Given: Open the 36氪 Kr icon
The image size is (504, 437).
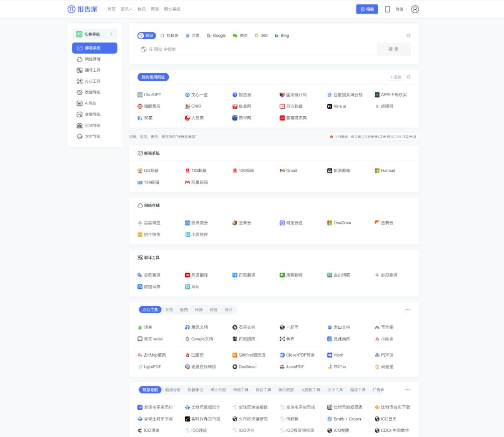Looking at the screenshot, I should (140, 118).
